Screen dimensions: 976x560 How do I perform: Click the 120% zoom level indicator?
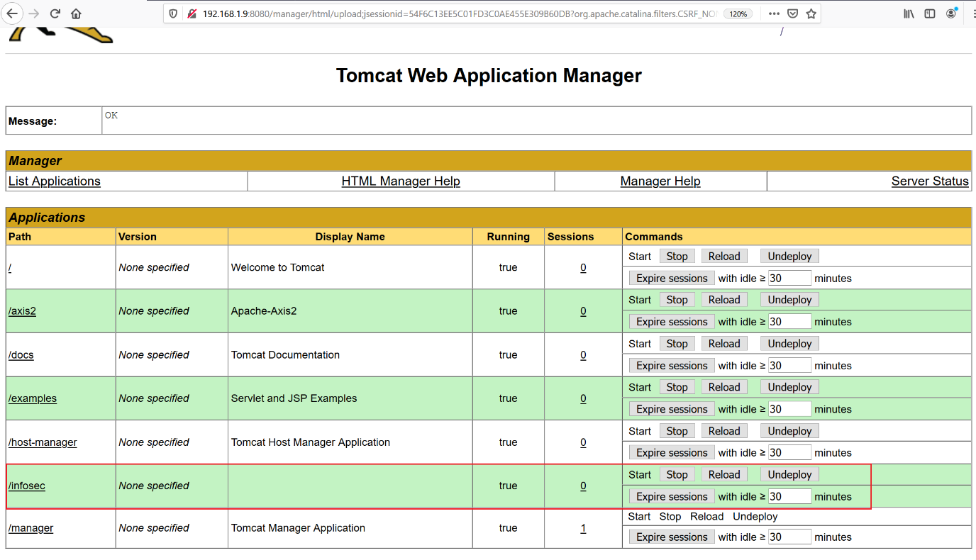[738, 13]
